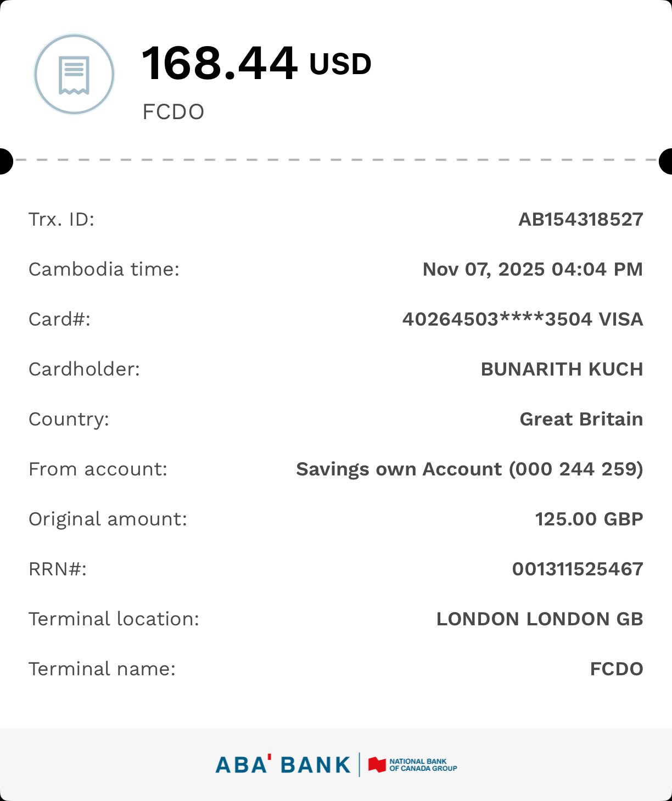Screen dimensions: 672x801
Task: Click cardholder name BUNARITH KUCH
Action: (562, 369)
